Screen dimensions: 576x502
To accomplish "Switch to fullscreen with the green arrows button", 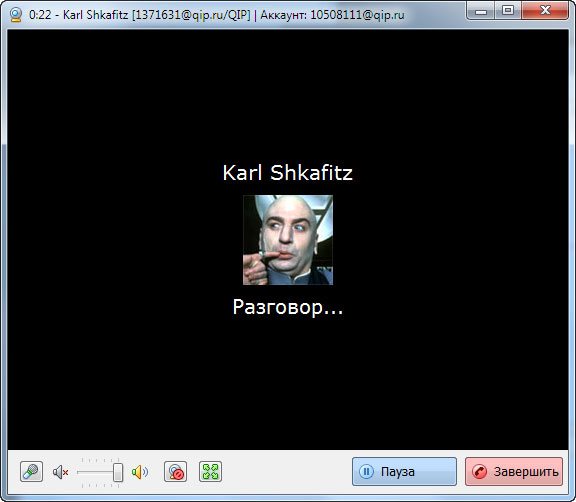I will click(x=210, y=472).
